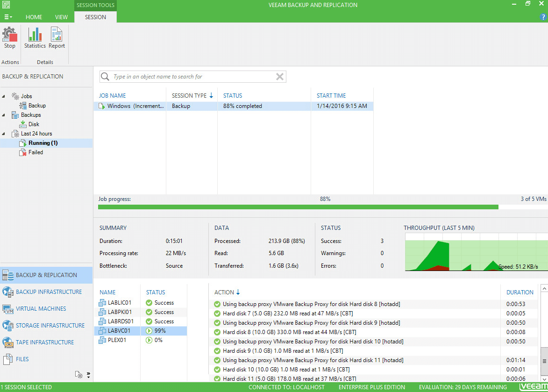Image resolution: width=548 pixels, height=392 pixels.
Task: Open Backup Infrastructure view
Action: click(x=49, y=292)
